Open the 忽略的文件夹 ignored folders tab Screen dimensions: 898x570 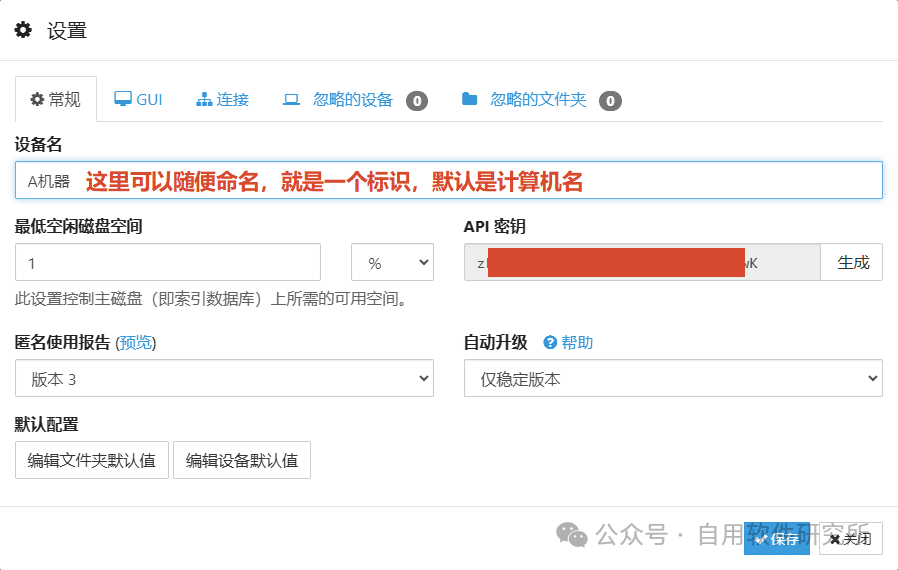click(541, 100)
